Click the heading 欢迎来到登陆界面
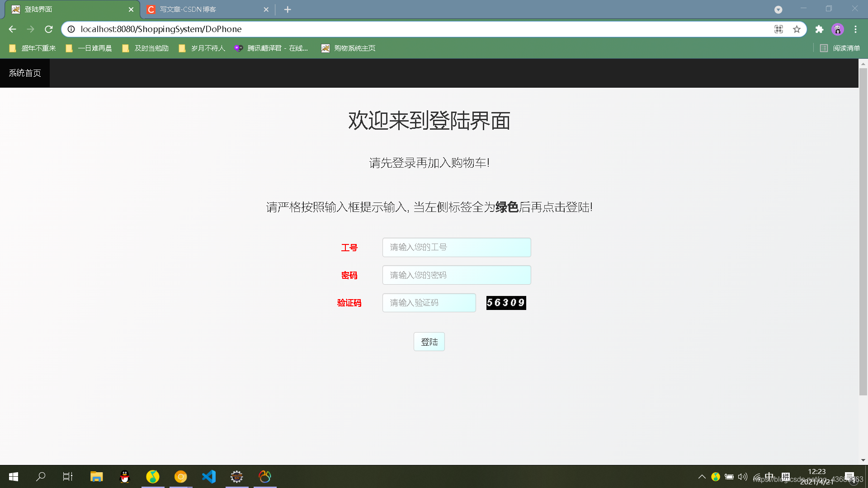 click(429, 121)
